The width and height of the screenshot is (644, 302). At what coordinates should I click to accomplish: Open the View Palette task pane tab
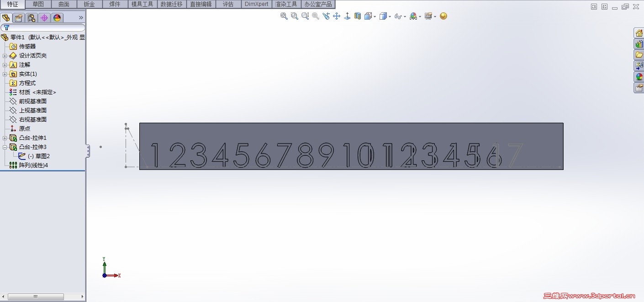click(639, 66)
